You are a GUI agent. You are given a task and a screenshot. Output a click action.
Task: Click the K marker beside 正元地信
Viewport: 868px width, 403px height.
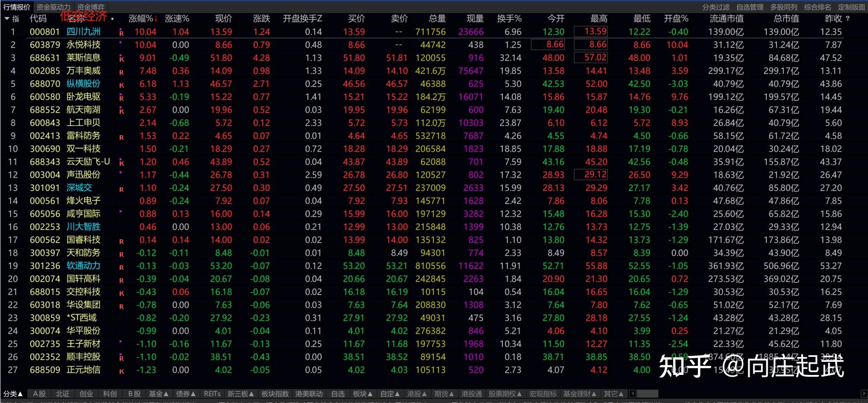(121, 371)
